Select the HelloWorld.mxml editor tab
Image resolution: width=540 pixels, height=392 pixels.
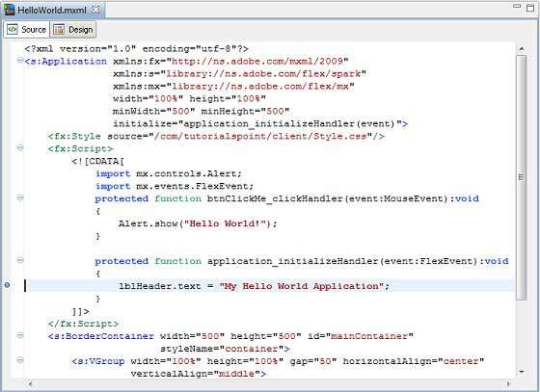pyautogui.click(x=52, y=10)
